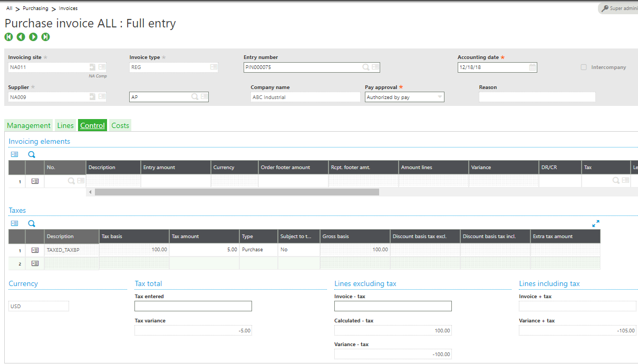Open row 1 detail icon in Taxes grid
638x364 pixels.
(34, 249)
